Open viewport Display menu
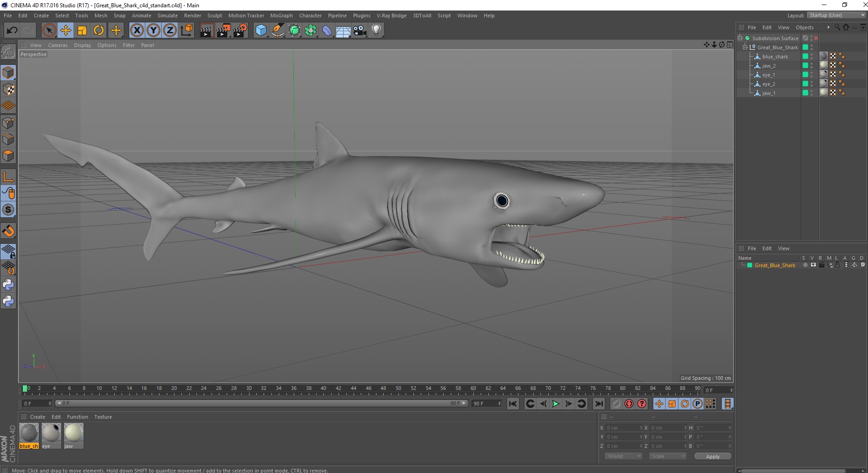Image resolution: width=868 pixels, height=473 pixels. click(82, 45)
